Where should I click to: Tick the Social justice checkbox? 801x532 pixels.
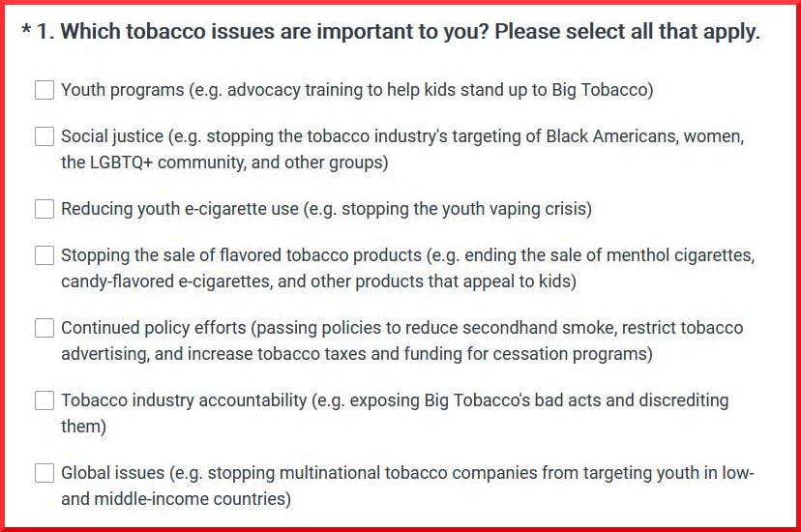tap(44, 136)
